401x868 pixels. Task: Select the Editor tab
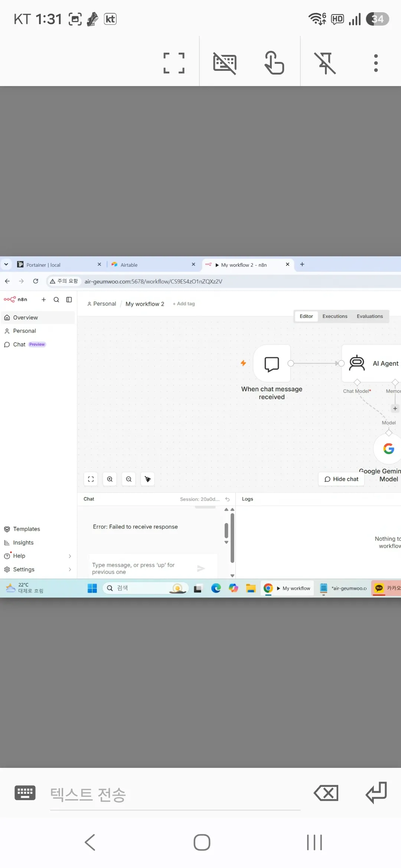tap(306, 316)
